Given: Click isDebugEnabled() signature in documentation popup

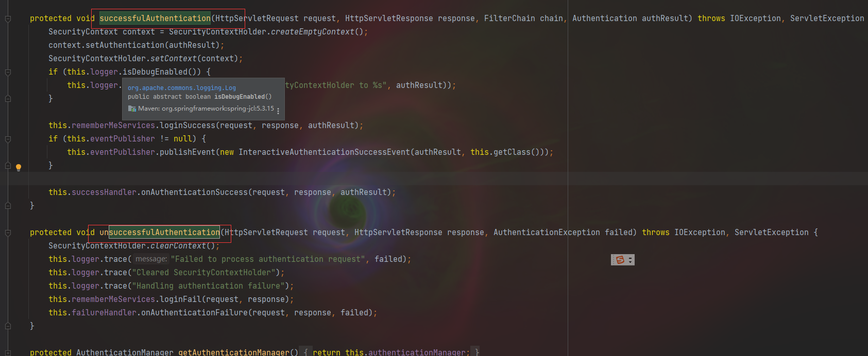Looking at the screenshot, I should [x=243, y=97].
